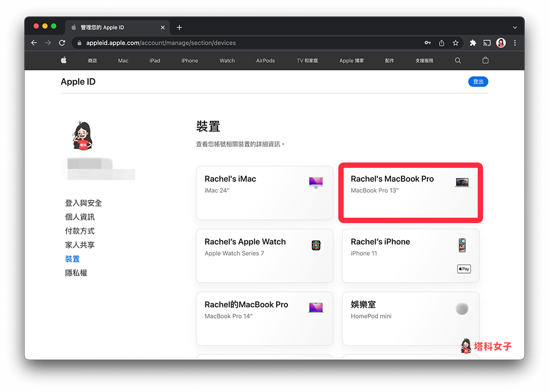Open the Mac menu item
Screen dimensions: 549x392
tap(123, 61)
